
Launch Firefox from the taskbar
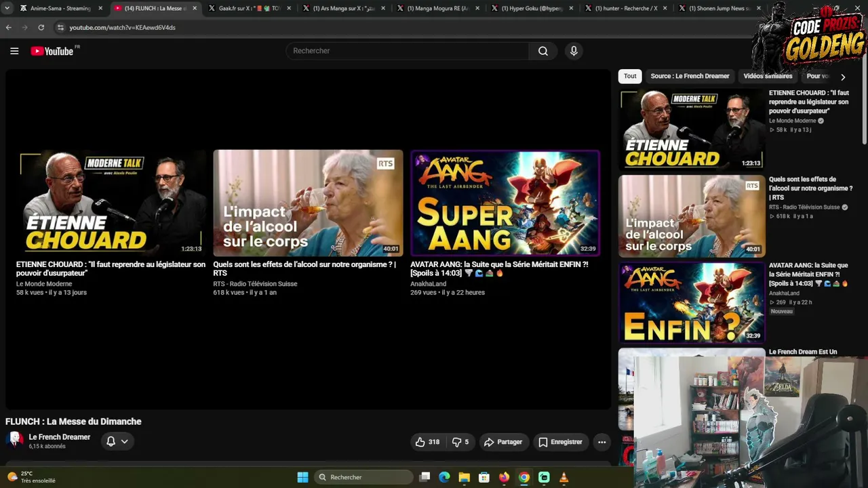click(x=504, y=477)
